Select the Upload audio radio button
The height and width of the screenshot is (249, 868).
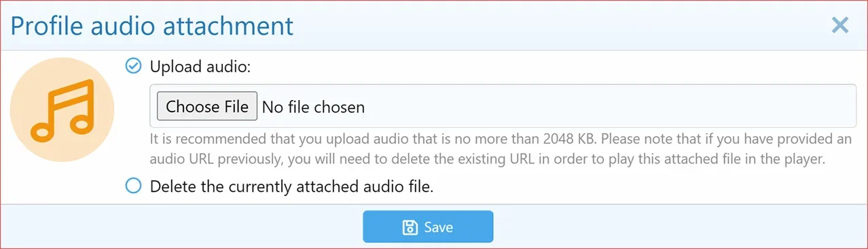134,66
